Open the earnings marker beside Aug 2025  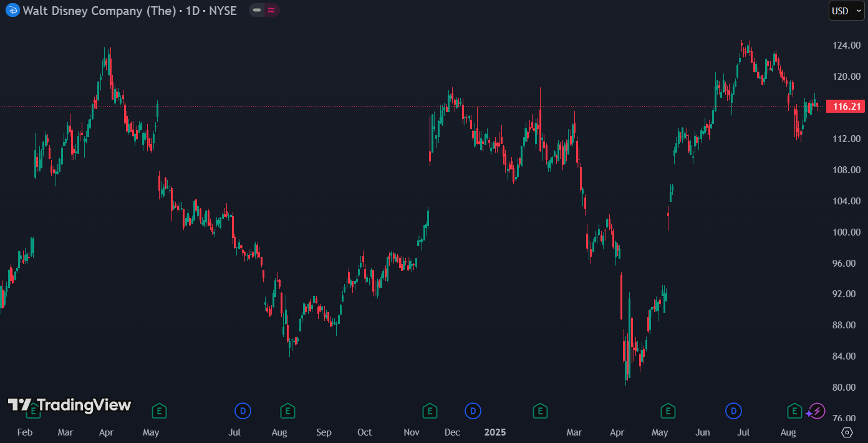[x=794, y=411]
